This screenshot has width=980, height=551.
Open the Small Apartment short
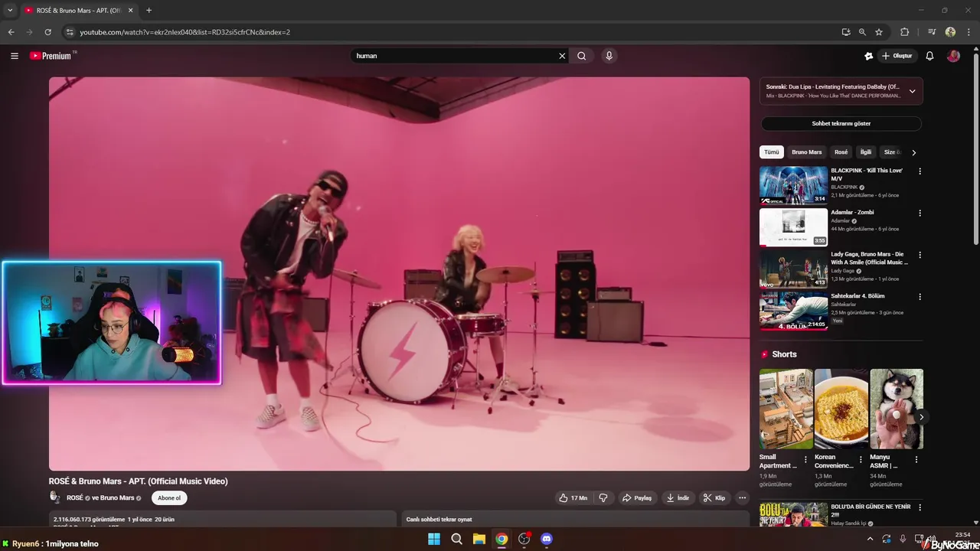[x=786, y=409]
